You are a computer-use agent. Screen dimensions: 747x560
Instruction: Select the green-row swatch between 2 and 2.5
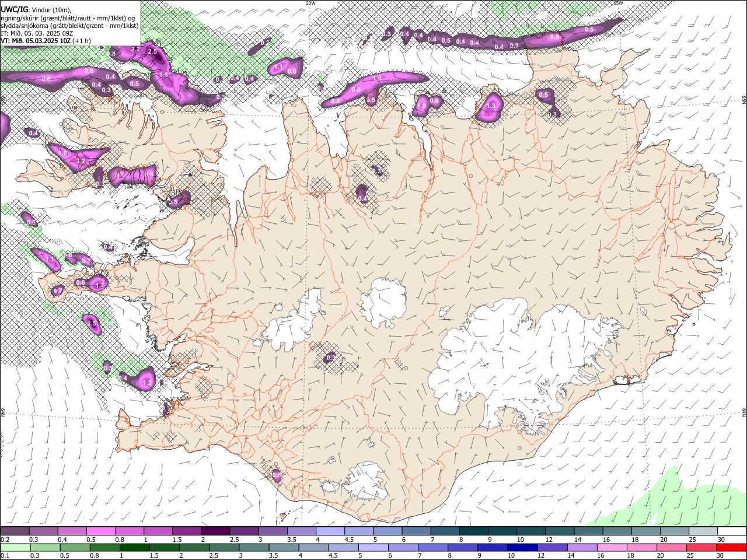coord(194,547)
